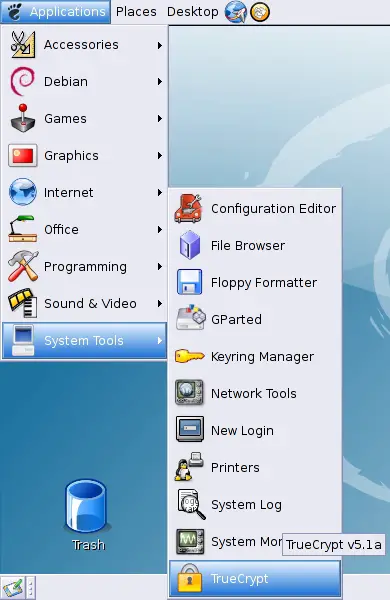
Task: Expand Sound & Video submenu arrow
Action: [x=160, y=303]
